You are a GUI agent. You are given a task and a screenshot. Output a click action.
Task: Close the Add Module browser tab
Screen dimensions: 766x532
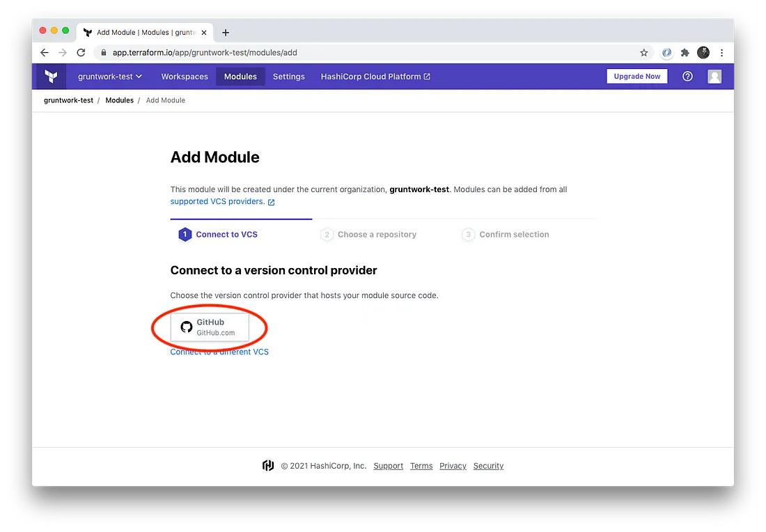[x=204, y=33]
